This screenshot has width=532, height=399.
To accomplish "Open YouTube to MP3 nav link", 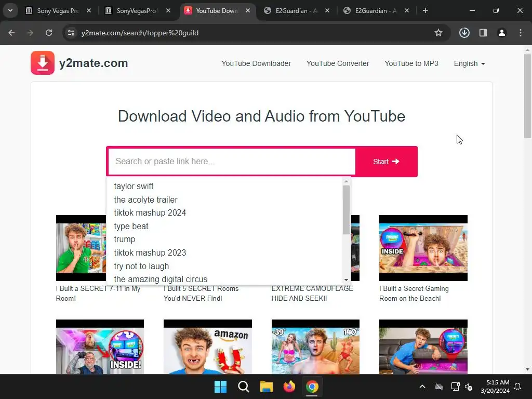I will 411,63.
